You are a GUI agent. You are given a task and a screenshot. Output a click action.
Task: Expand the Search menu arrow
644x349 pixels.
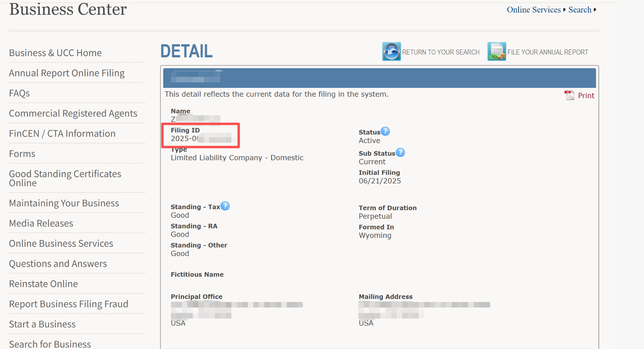(x=595, y=10)
